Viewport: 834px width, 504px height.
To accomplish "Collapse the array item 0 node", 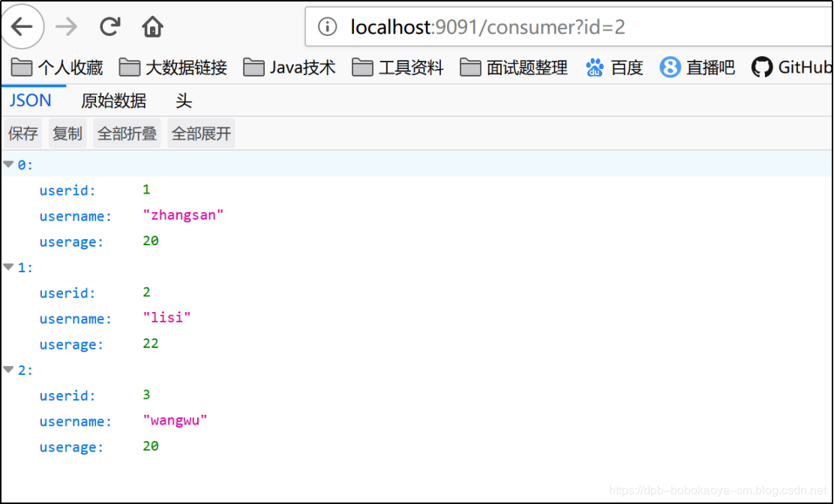I will coord(8,164).
